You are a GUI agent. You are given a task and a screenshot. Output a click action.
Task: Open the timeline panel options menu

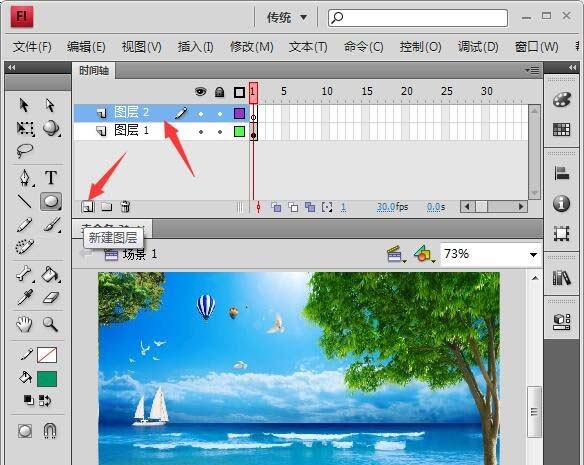532,70
